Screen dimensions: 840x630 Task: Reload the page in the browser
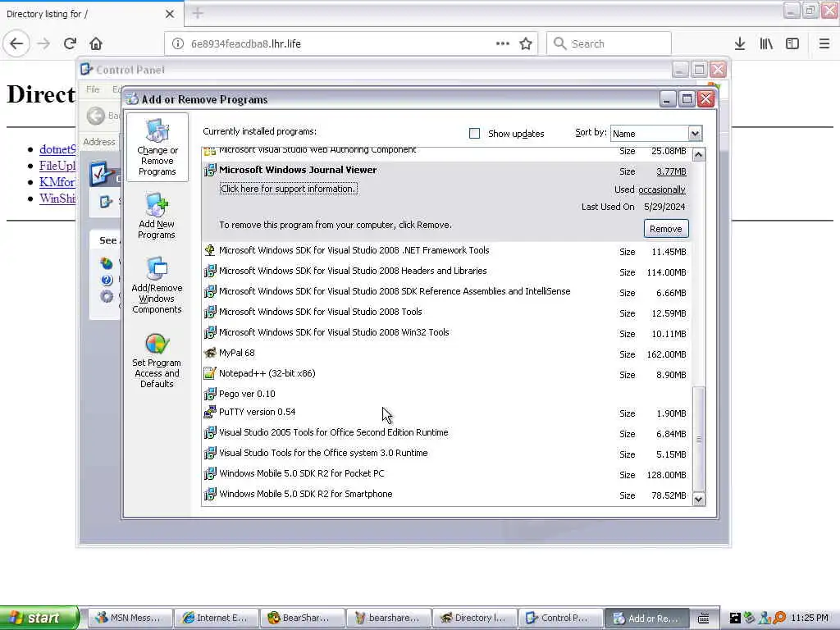(70, 43)
